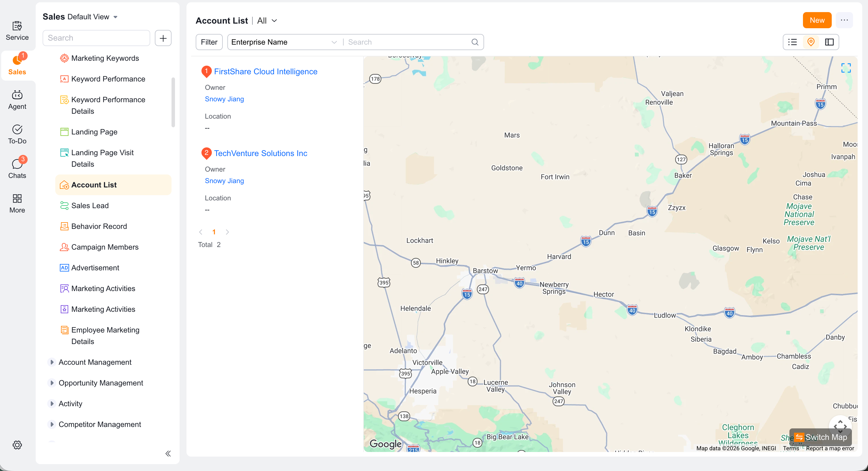Open Snowy Jiang owner under TechVenture
Viewport: 868px width, 471px height.
click(x=224, y=181)
